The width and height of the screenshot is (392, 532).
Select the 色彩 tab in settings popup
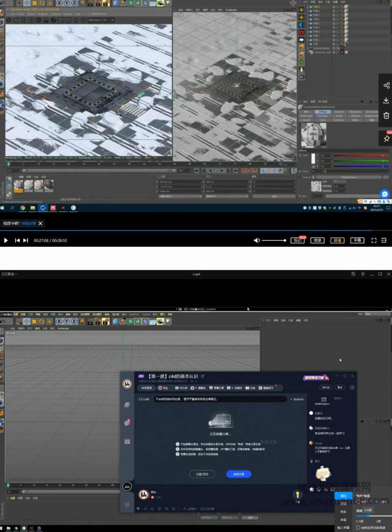point(343,511)
